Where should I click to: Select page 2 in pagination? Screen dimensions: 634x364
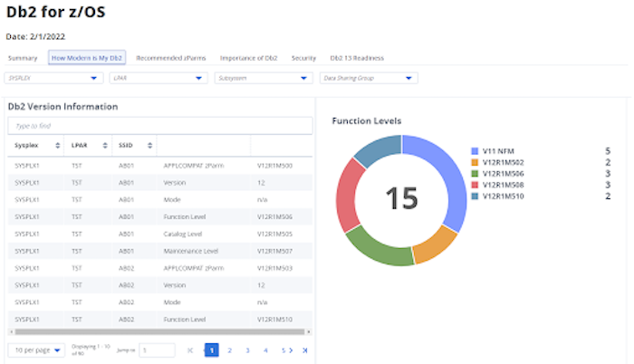(x=229, y=350)
